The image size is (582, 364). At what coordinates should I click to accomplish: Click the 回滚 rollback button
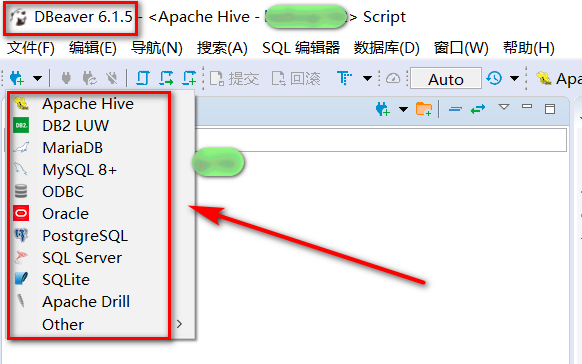click(x=296, y=79)
